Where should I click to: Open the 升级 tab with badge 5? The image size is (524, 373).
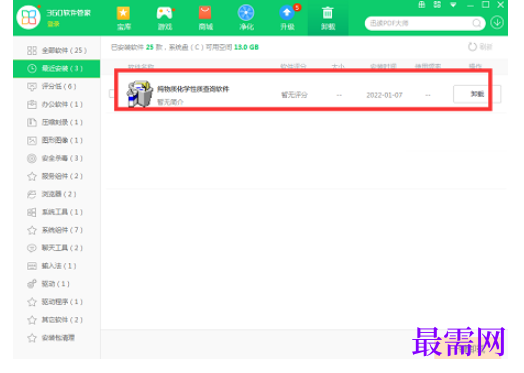pos(287,18)
